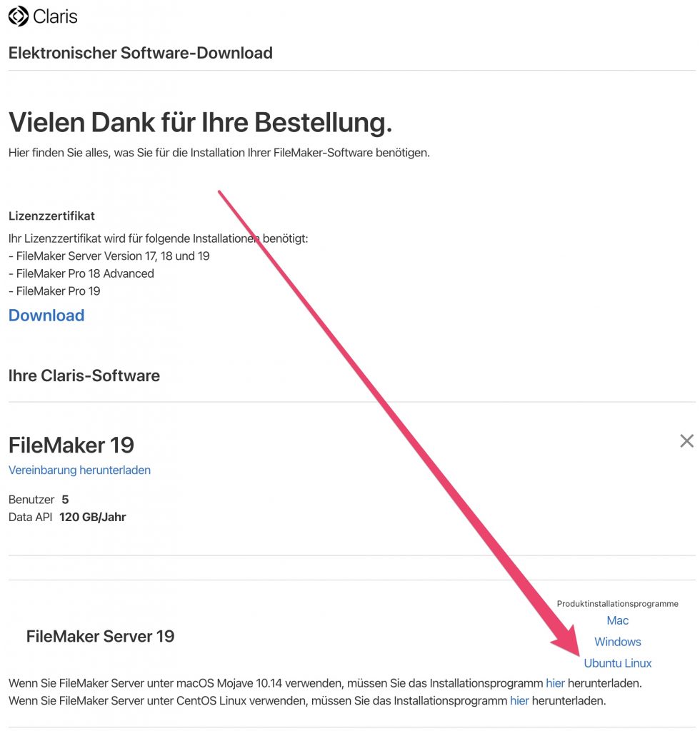Click the Ihre Claris-Software heading
Image resolution: width=700 pixels, height=731 pixels.
tap(84, 375)
